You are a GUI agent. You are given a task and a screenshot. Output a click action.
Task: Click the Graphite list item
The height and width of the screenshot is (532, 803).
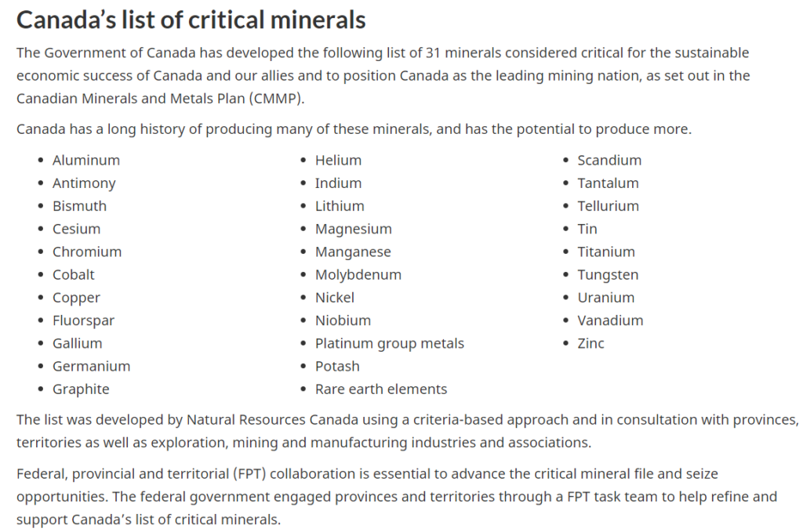click(x=81, y=389)
